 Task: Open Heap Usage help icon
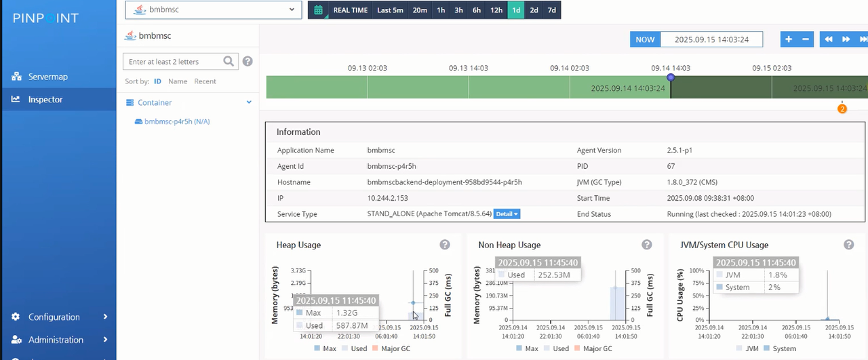pyautogui.click(x=445, y=245)
